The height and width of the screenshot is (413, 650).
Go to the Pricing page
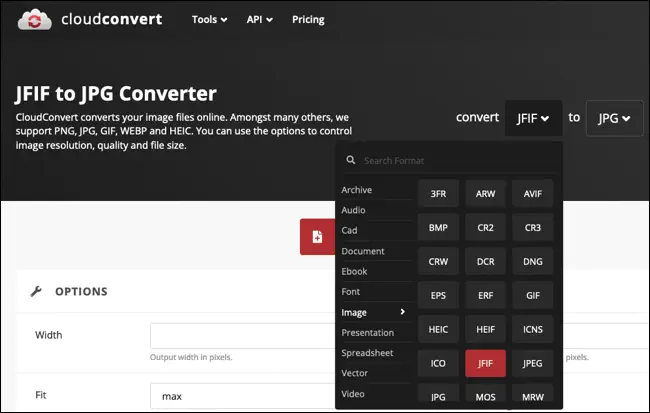click(308, 19)
